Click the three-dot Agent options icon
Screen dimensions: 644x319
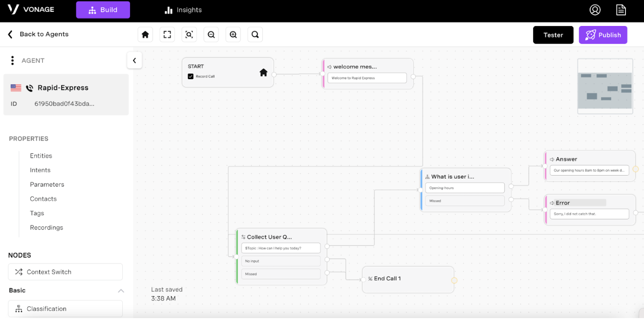click(12, 61)
